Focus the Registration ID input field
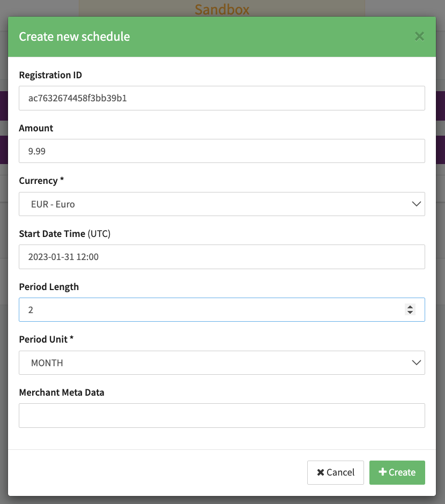Image resolution: width=445 pixels, height=504 pixels. [221, 98]
